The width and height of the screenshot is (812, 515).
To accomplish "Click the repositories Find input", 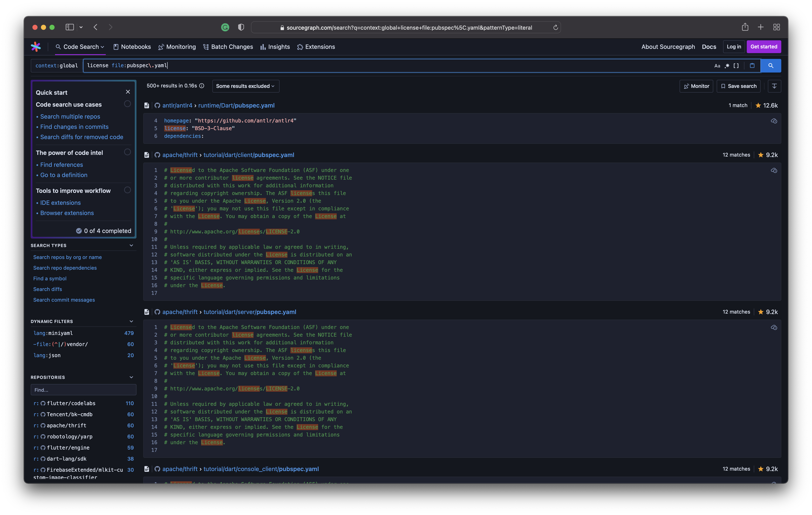I will point(83,390).
